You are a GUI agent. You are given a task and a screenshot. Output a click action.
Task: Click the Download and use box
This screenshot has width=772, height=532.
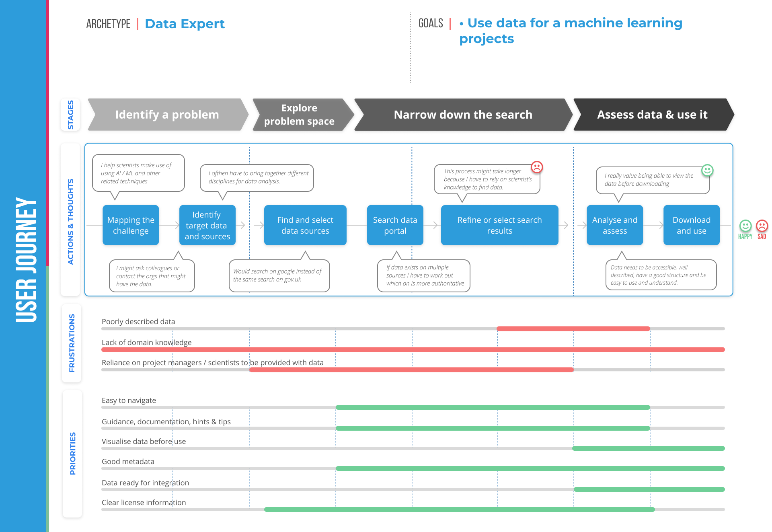pos(691,225)
